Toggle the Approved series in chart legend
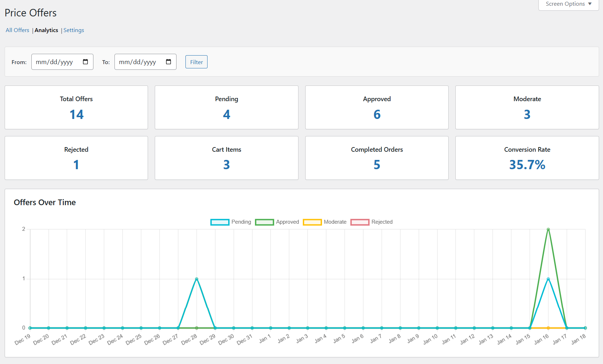Image resolution: width=603 pixels, height=364 pixels. coord(277,222)
